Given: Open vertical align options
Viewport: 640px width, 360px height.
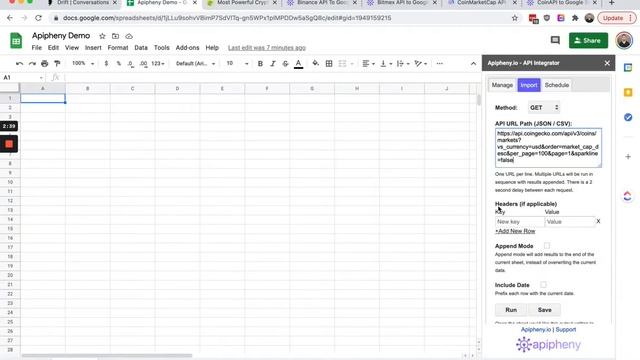Looking at the screenshot, I should click(x=386, y=64).
